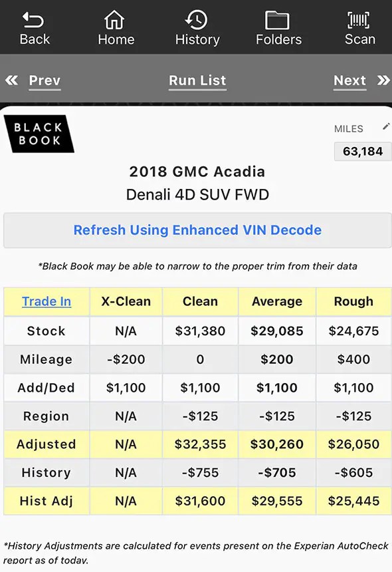Select the Stock Clean value $31,380

tap(200, 330)
